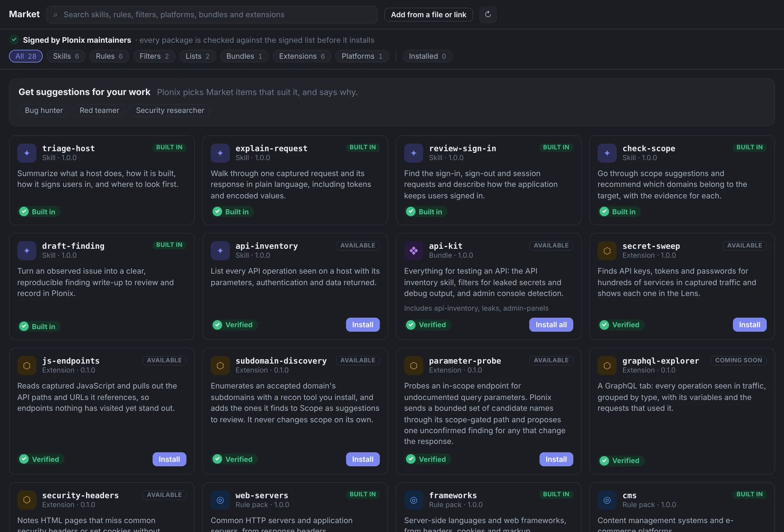
Task: Open the check-scope skill icon
Action: pos(607,153)
